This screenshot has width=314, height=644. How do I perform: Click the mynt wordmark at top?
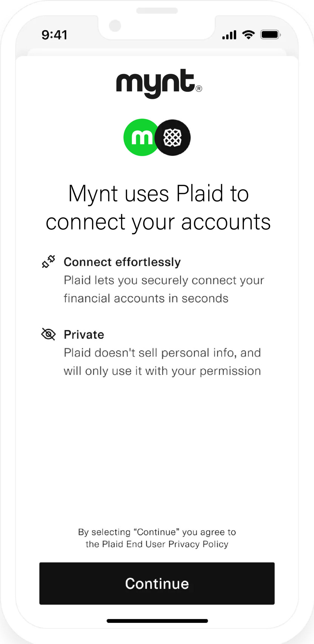pyautogui.click(x=159, y=84)
